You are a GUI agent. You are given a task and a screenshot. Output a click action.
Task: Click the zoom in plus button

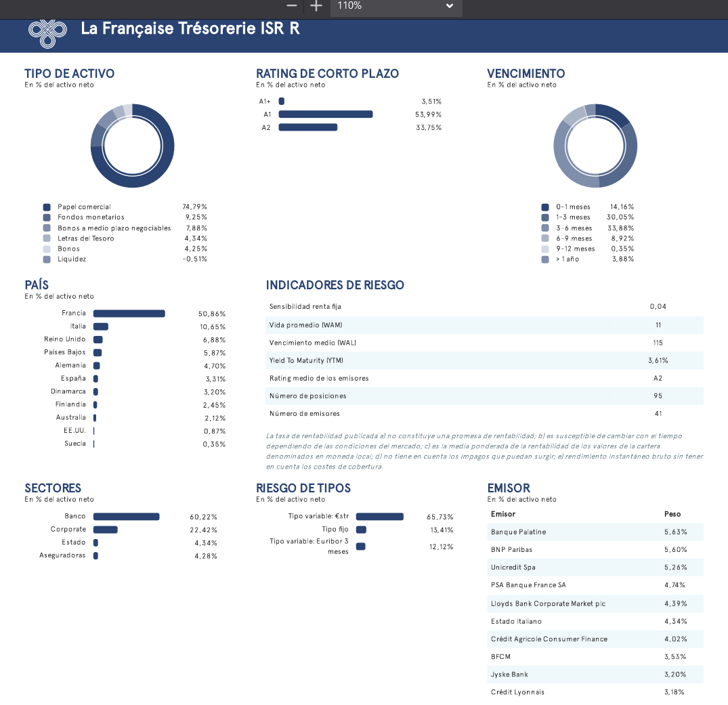click(x=316, y=6)
